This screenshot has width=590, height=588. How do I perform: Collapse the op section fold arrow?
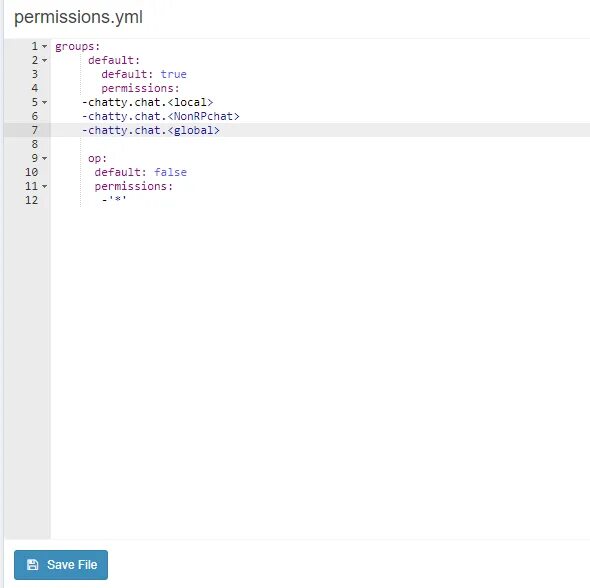point(44,158)
